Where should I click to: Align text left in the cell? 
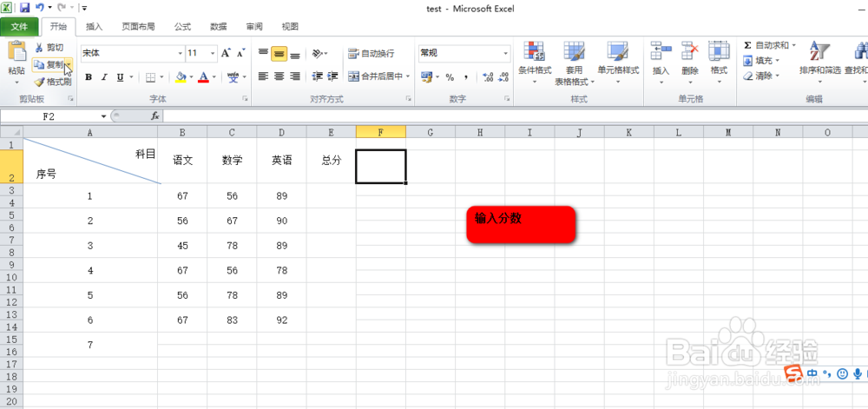point(263,76)
